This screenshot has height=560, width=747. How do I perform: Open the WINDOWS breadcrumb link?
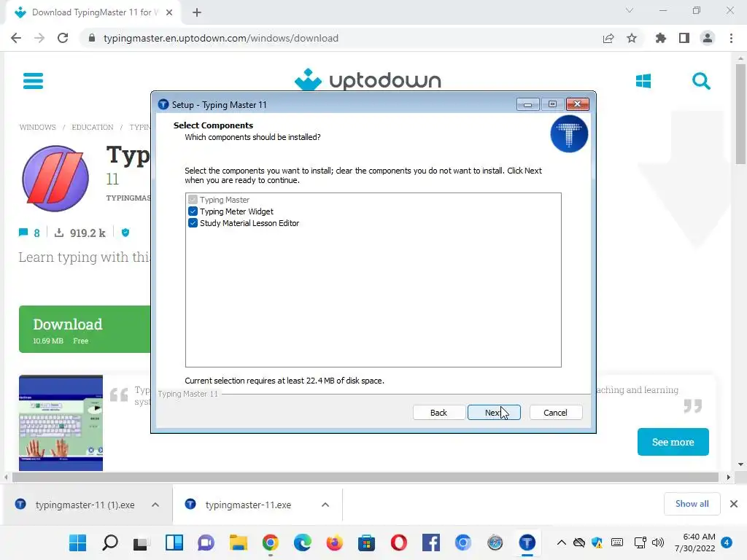38,127
